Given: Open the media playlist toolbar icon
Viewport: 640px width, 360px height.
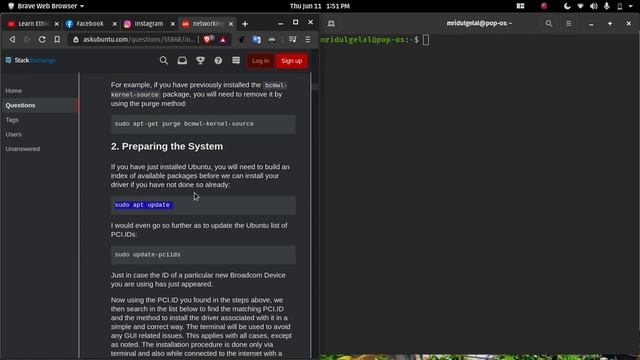Looking at the screenshot, I should (x=293, y=40).
